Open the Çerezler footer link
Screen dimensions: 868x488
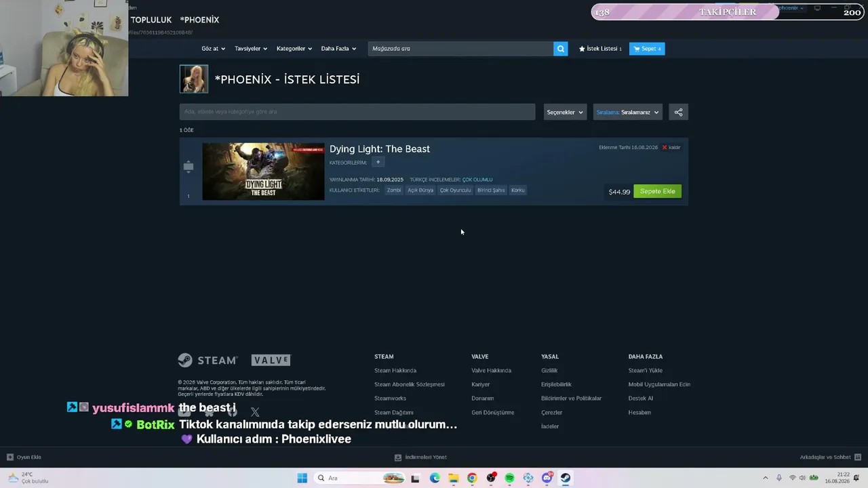click(x=552, y=413)
